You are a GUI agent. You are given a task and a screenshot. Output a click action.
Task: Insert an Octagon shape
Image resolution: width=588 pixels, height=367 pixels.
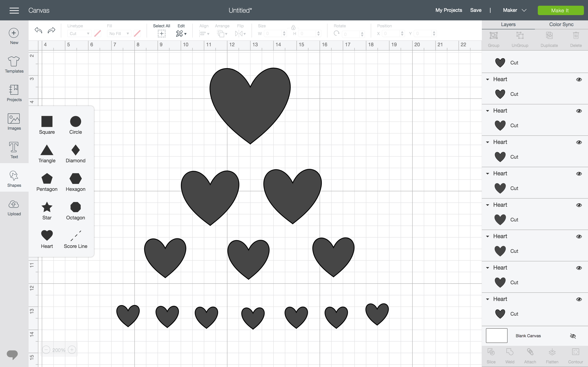[75, 210]
